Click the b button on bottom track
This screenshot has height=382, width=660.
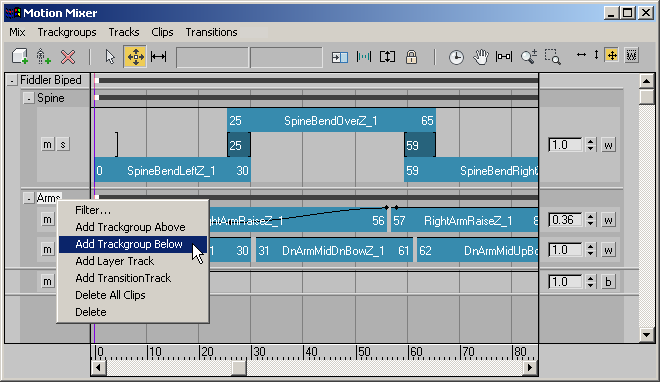click(x=608, y=282)
